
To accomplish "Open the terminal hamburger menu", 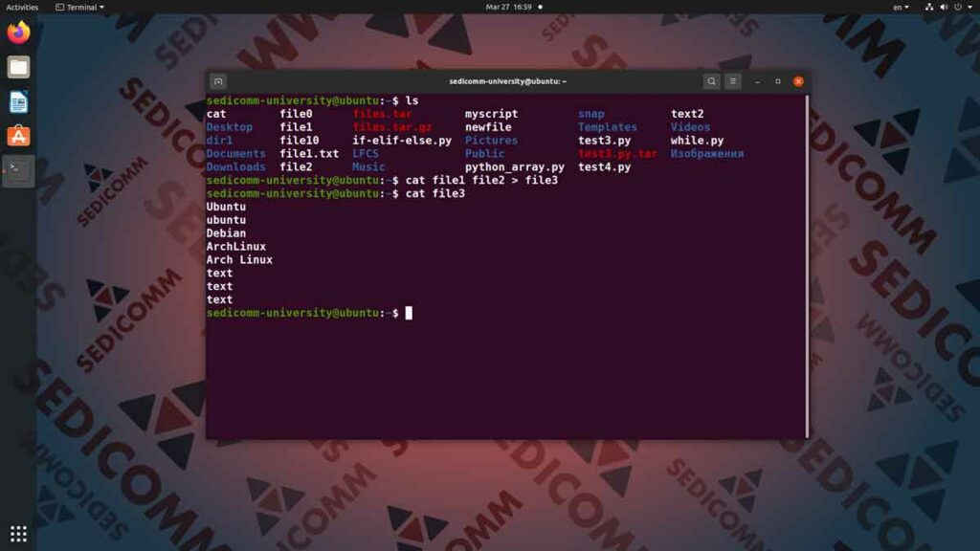I will point(732,81).
